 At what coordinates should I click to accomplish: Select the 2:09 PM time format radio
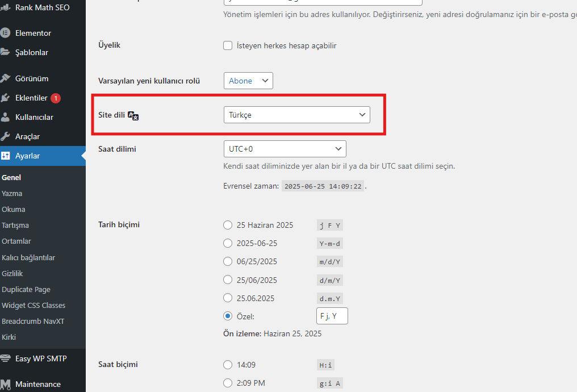pyautogui.click(x=228, y=383)
